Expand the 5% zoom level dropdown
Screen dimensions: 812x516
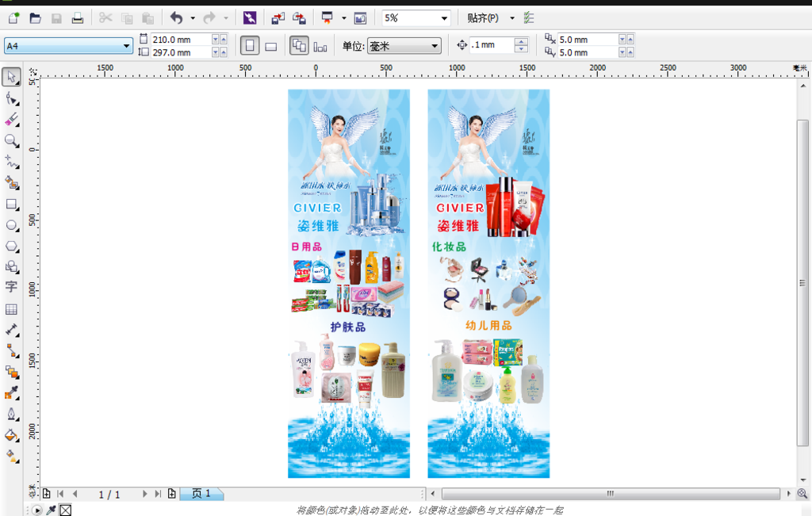[443, 17]
